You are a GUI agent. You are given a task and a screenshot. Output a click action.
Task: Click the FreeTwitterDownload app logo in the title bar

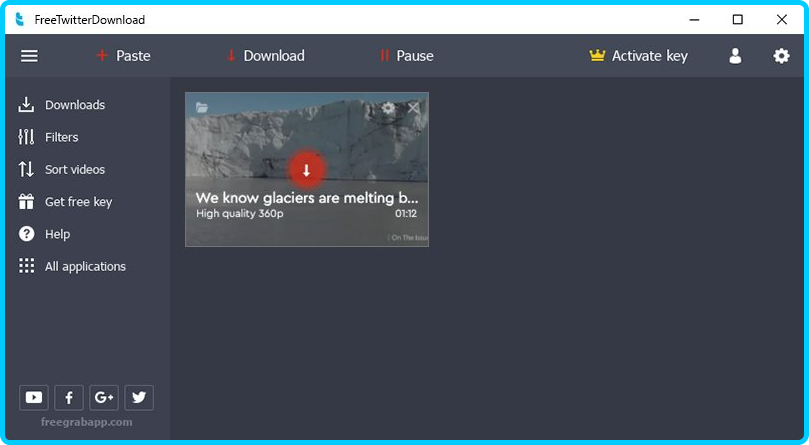pyautogui.click(x=20, y=20)
